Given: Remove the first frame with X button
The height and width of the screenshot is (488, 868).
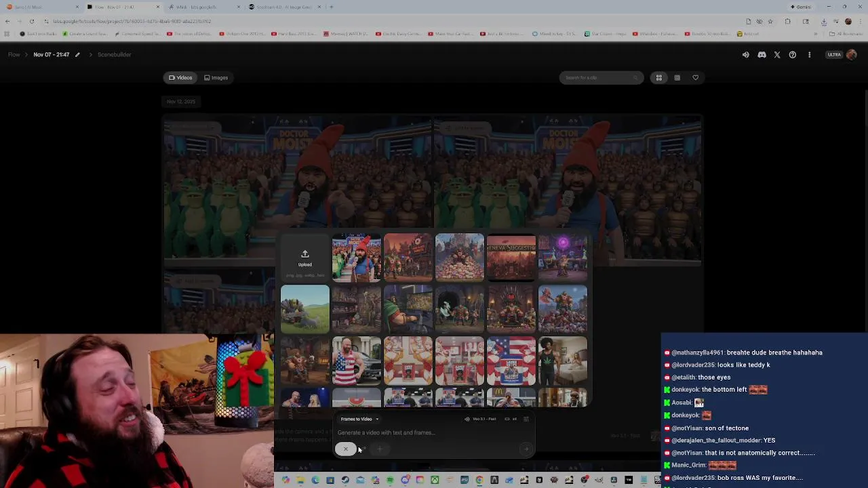Looking at the screenshot, I should tap(345, 449).
